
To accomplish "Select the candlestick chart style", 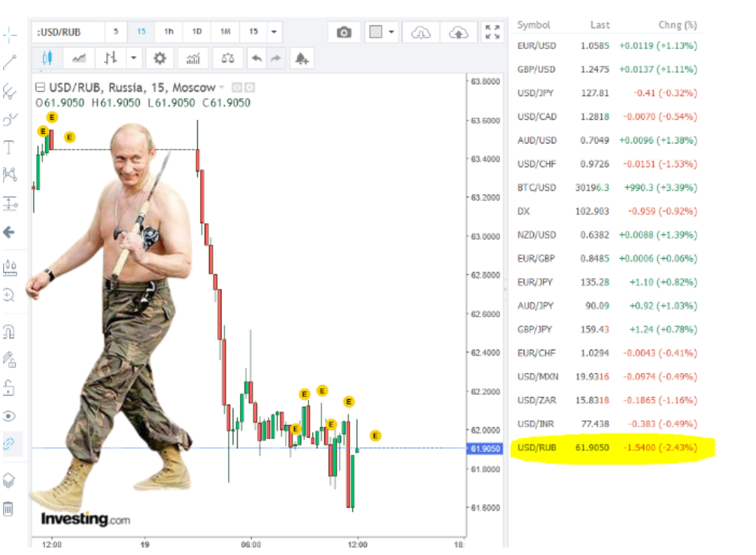I will (47, 59).
